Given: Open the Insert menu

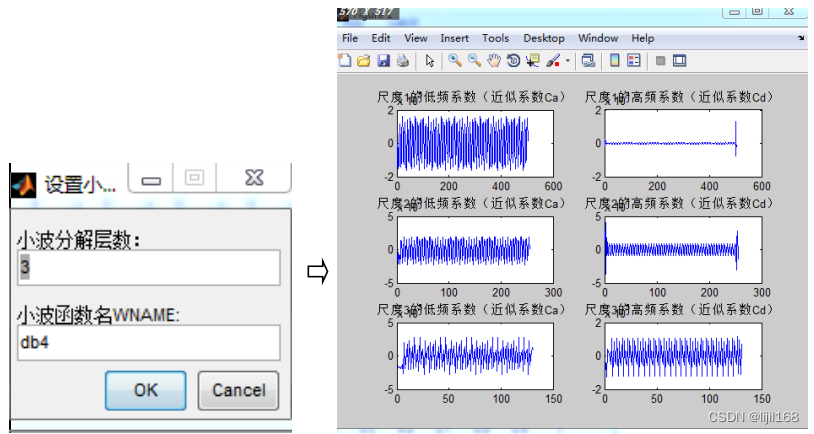Looking at the screenshot, I should point(454,38).
